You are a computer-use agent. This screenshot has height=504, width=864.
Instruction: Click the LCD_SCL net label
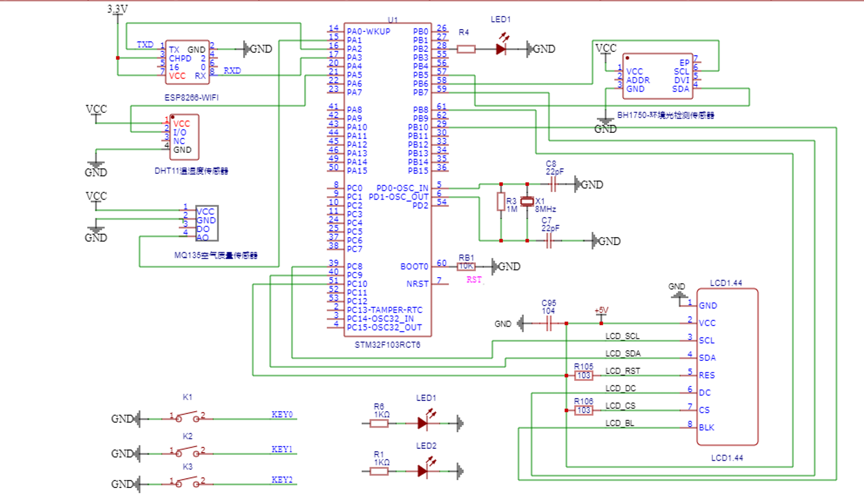coord(623,336)
